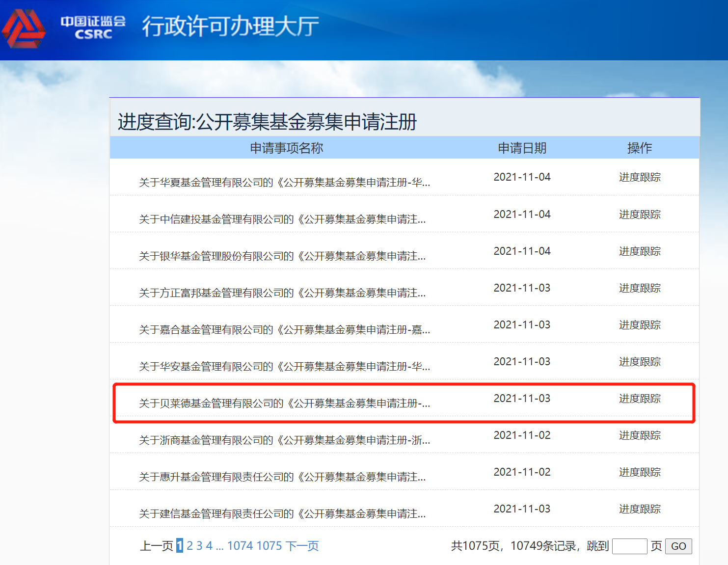Click 进度跟踪 for the 中信建投基金 row
728x565 pixels.
[x=640, y=215]
